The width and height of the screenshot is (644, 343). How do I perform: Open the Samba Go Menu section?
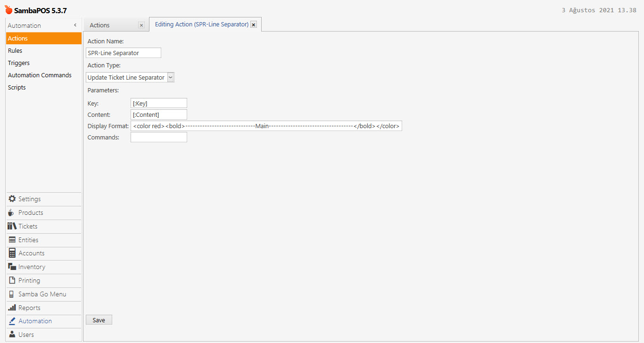click(43, 294)
